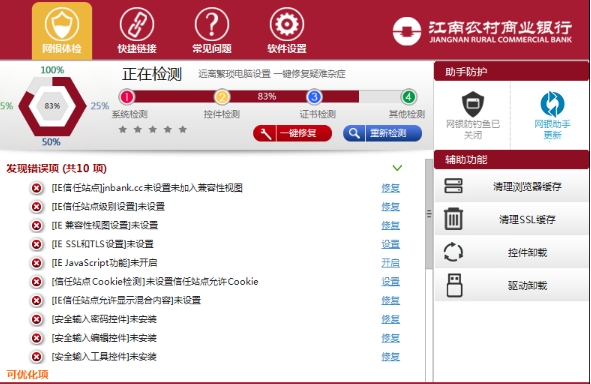The image size is (591, 384).
Task: Click the 清理SSL缓存 button
Action: coord(511,219)
